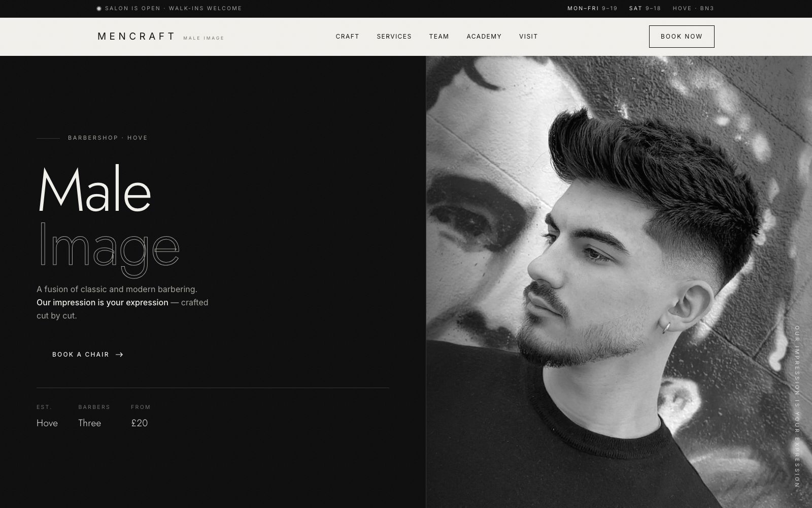The height and width of the screenshot is (508, 812).
Task: Click the Barbers 'Three' stat
Action: tap(94, 417)
